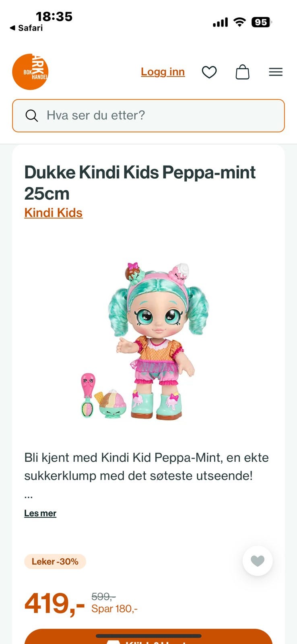Viewport: 297px width, 644px height.
Task: Open the ARK Bokhandel logo homepage
Action: [x=30, y=72]
